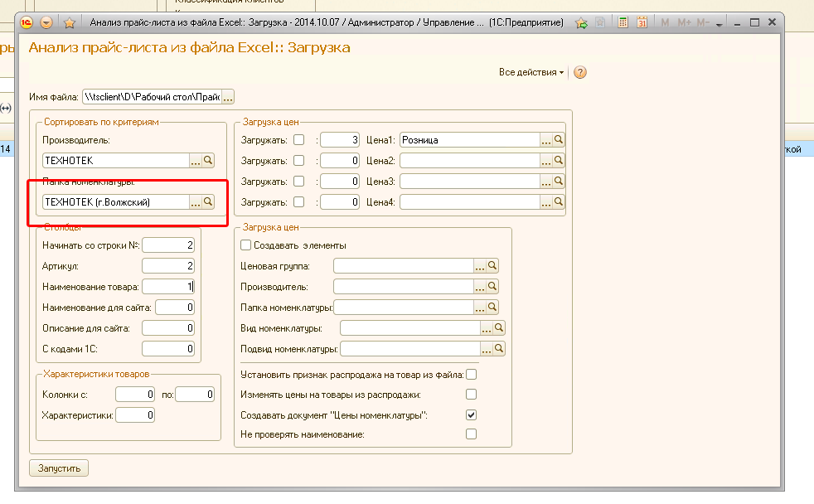This screenshot has height=504, width=814.
Task: Click the Артикул column number field
Action: (x=168, y=266)
